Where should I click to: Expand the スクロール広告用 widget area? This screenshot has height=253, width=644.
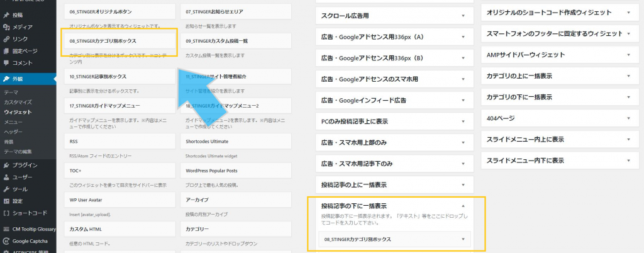point(463,16)
